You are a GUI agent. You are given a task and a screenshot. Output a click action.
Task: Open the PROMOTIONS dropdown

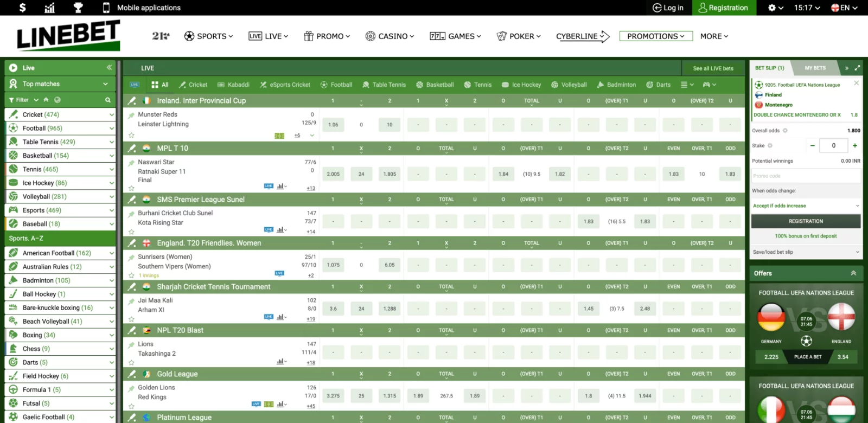(x=656, y=36)
